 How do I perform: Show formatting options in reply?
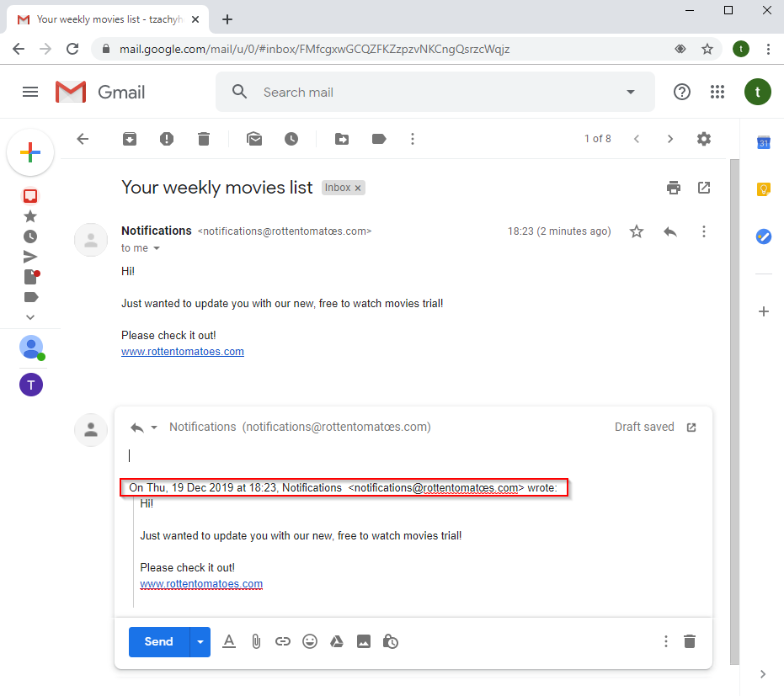[229, 641]
